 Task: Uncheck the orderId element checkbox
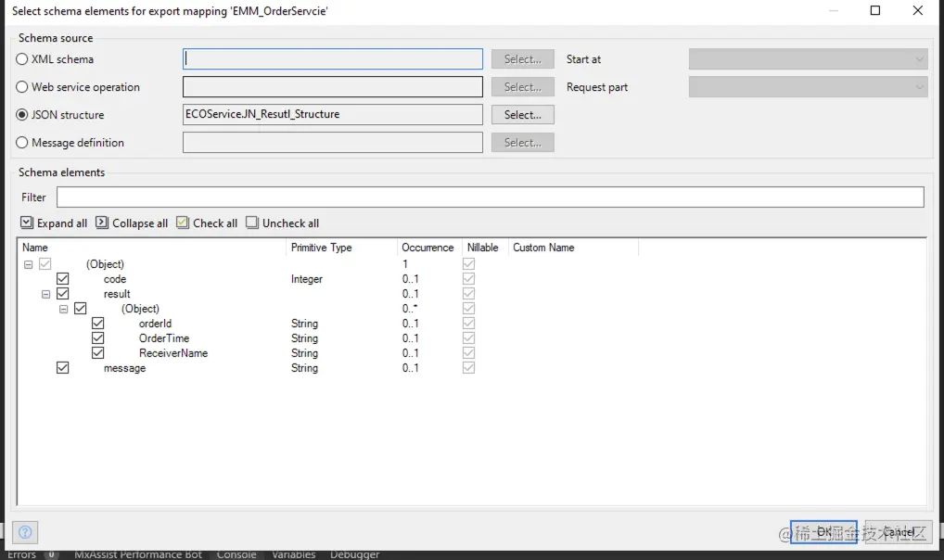[x=97, y=324]
